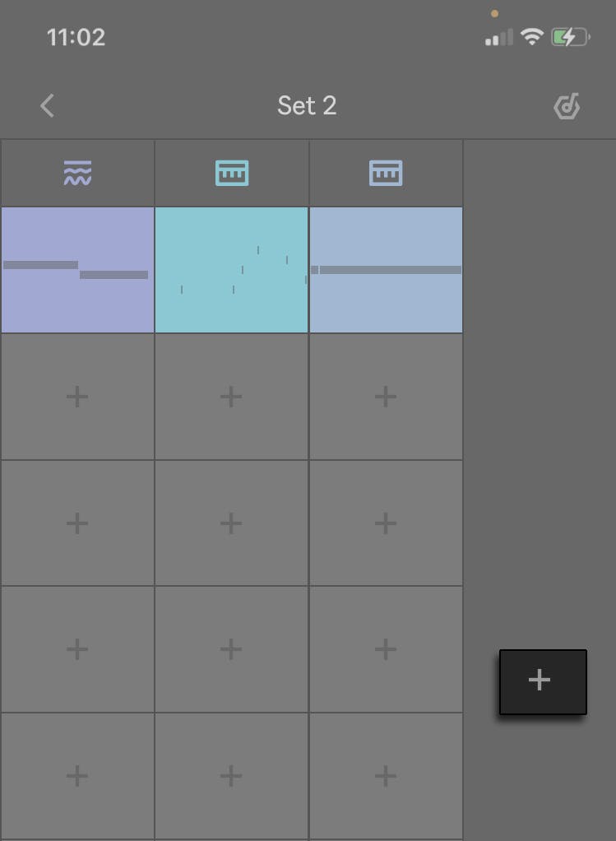616x841 pixels.
Task: Open the second track's keys instrument icon
Action: coord(231,172)
